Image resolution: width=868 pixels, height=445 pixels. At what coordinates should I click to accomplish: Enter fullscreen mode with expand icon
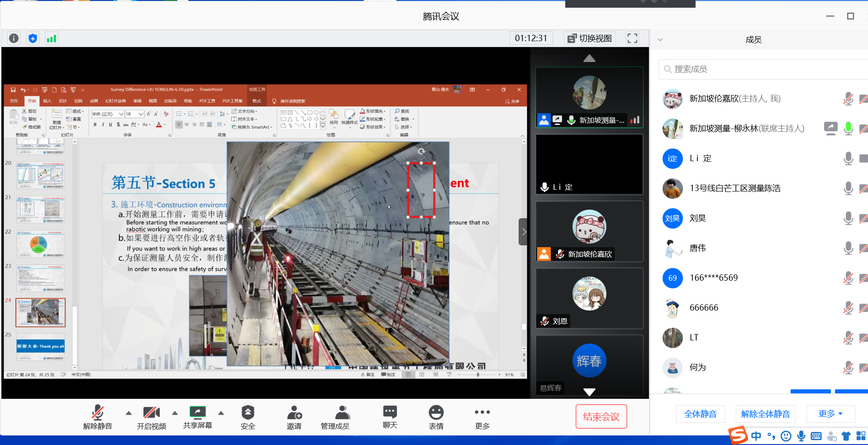pos(632,38)
